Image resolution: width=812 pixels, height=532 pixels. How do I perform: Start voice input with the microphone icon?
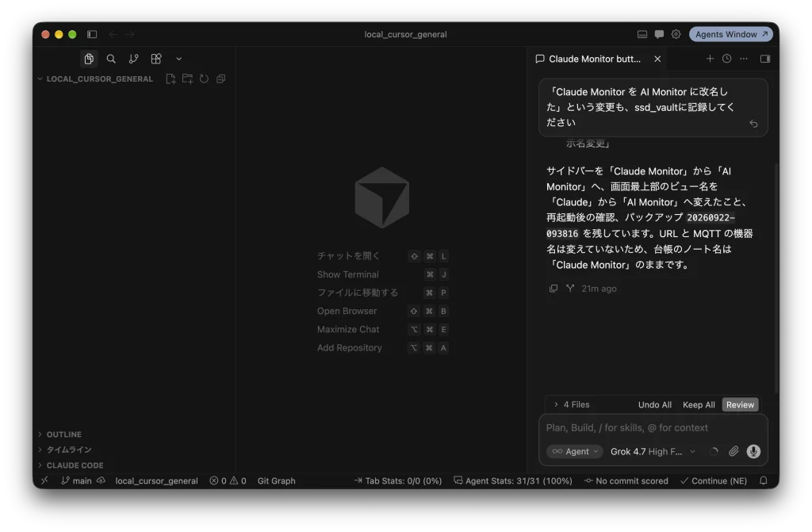click(x=753, y=451)
